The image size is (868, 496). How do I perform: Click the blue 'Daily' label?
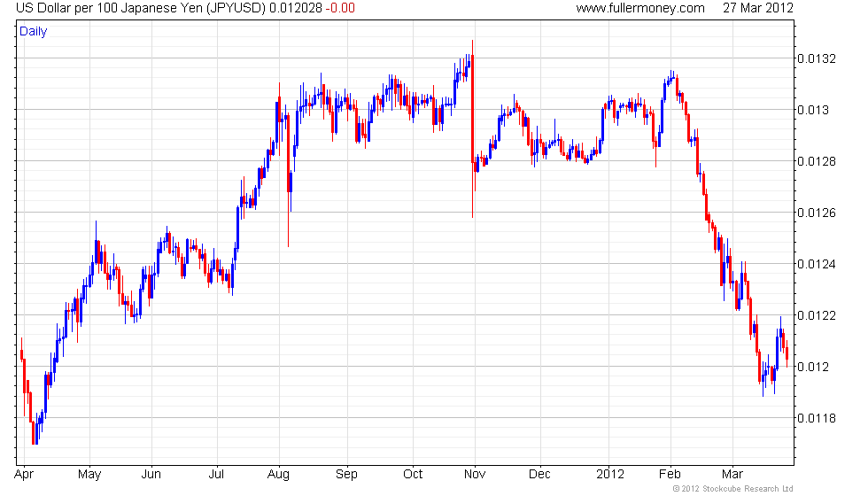tap(34, 32)
